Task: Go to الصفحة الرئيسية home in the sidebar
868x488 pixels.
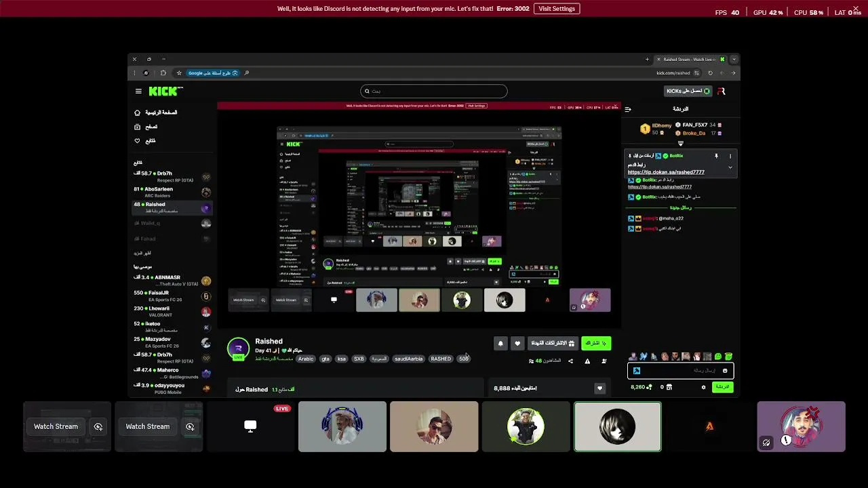Action: click(x=156, y=113)
